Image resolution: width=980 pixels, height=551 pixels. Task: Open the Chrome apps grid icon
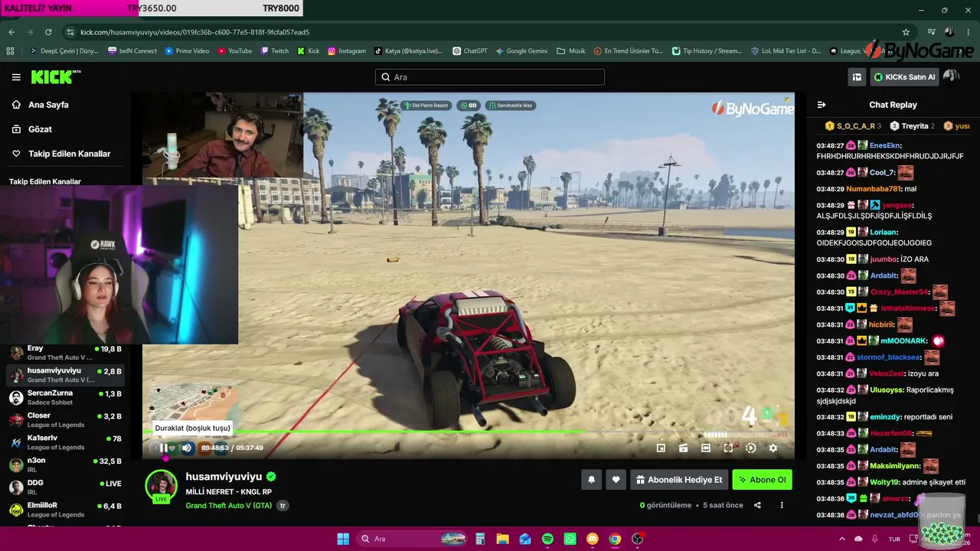coord(10,51)
